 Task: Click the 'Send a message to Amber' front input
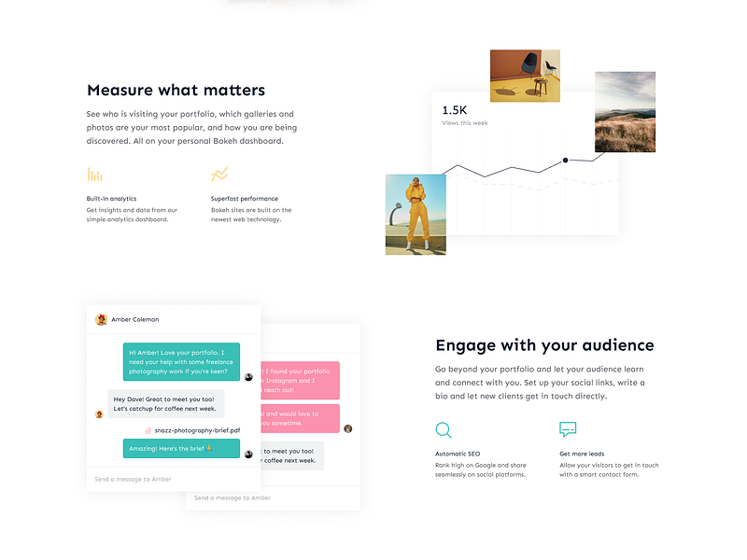174,479
